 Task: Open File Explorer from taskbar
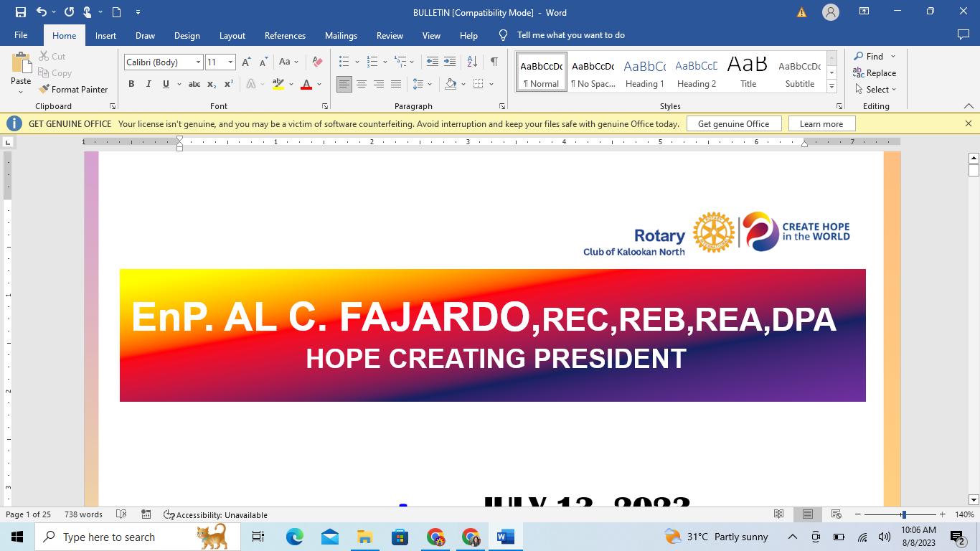click(x=364, y=537)
